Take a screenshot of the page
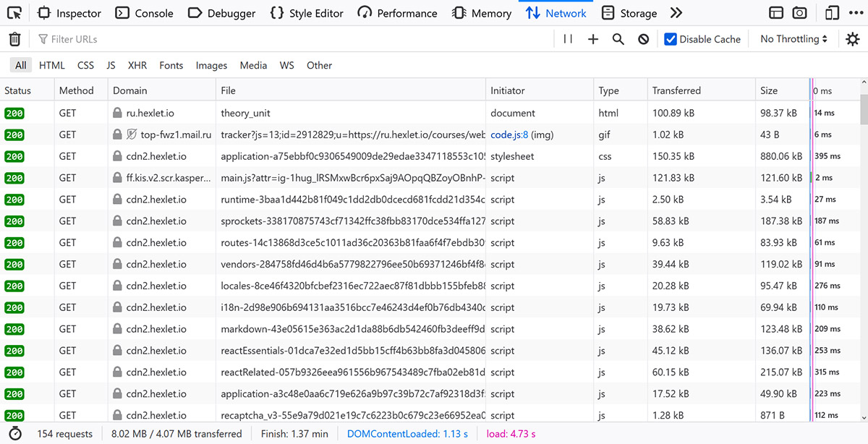The height and width of the screenshot is (444, 868). click(x=799, y=12)
